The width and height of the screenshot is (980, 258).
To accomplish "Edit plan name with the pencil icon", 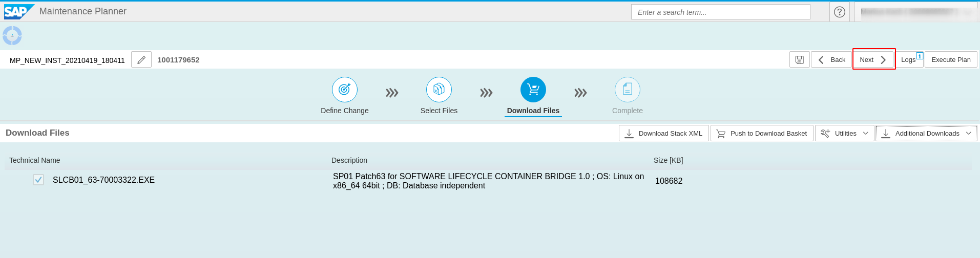I will pyautogui.click(x=141, y=60).
